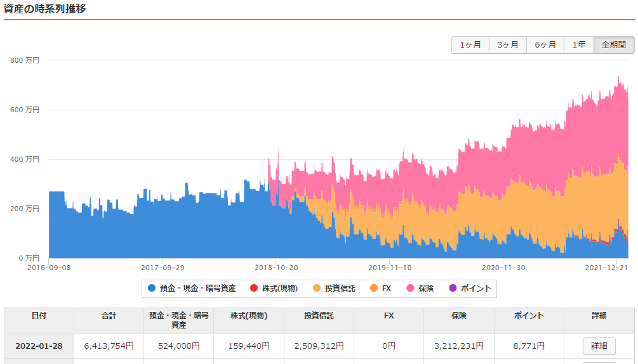Click the 2018-10-20 x-axis date label
Viewport: 638px width, 364px height.
[x=276, y=268]
